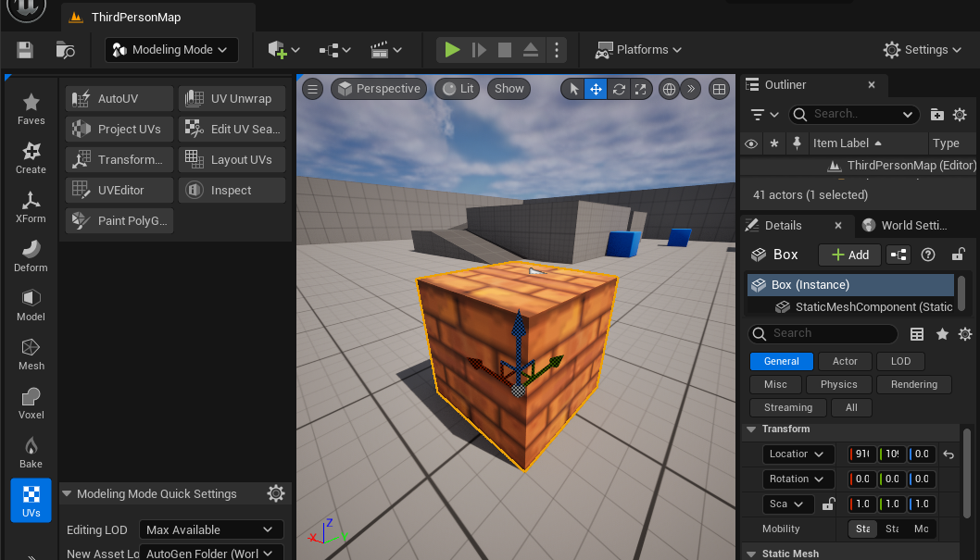
Task: Open play mode options menu
Action: pyautogui.click(x=557, y=50)
